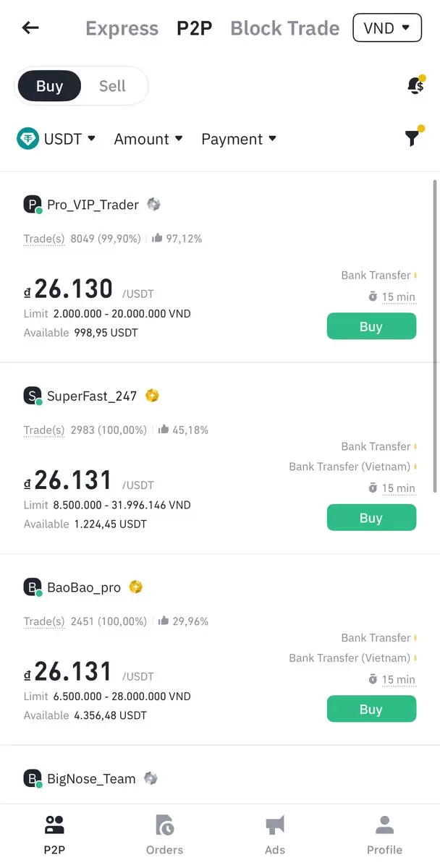Tap the BaoBao_pro gold badge icon
The width and height of the screenshot is (440, 868).
(x=135, y=587)
